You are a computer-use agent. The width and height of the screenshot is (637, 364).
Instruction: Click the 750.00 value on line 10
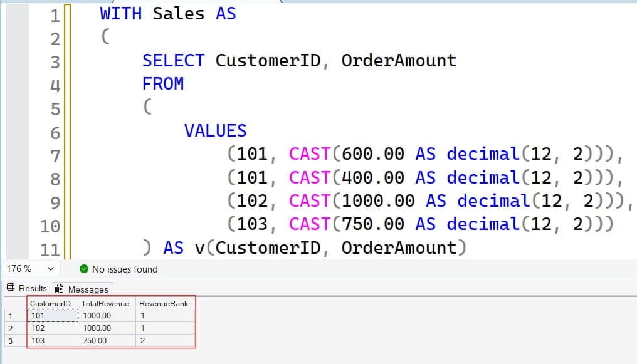point(373,224)
